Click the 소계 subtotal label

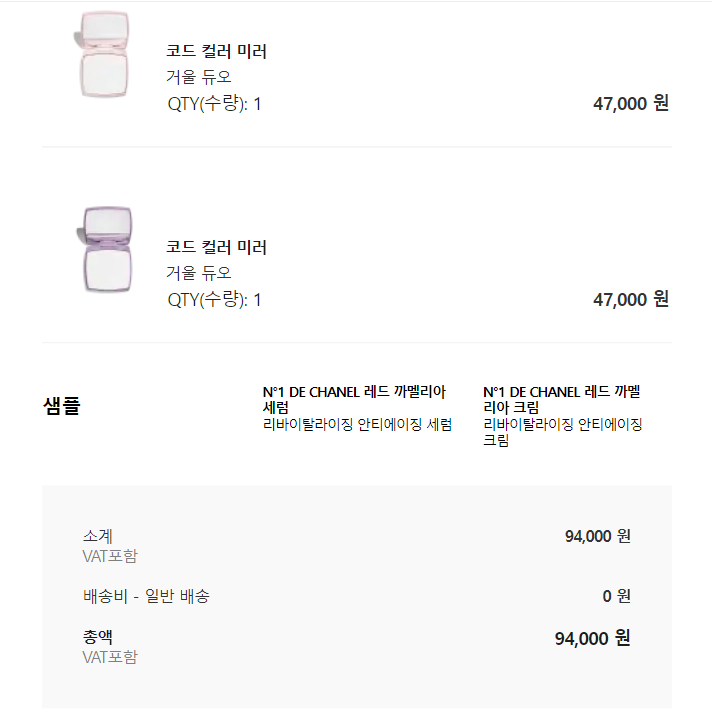(97, 536)
